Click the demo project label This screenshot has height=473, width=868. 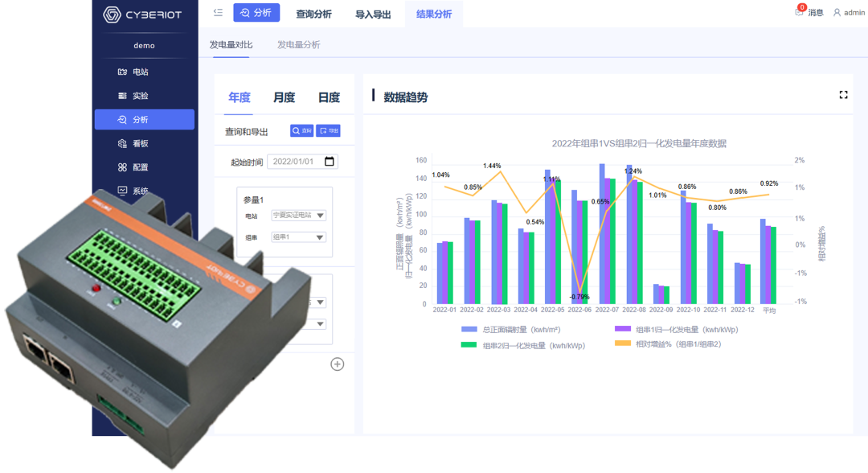144,45
